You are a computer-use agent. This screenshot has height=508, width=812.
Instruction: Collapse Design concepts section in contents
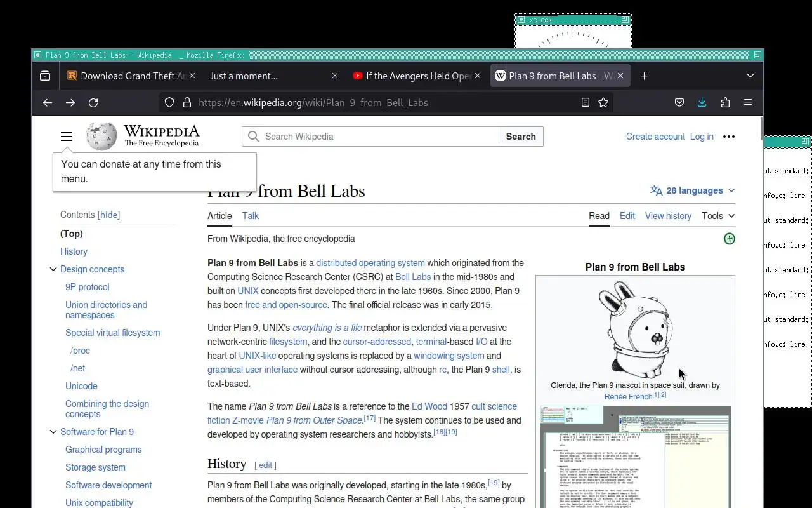click(53, 269)
